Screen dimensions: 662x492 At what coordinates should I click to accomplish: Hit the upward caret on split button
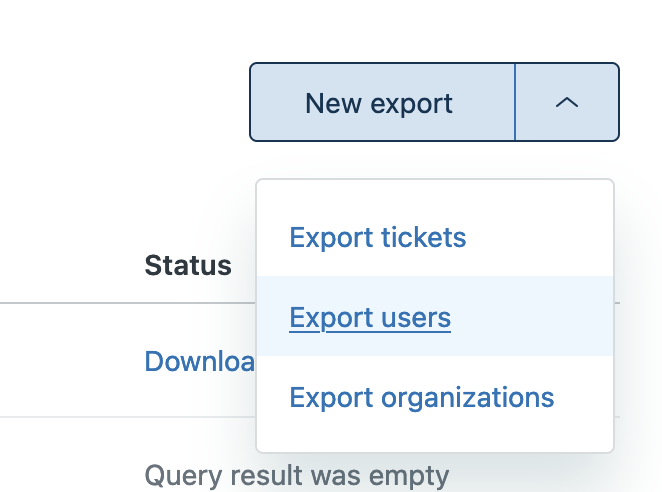(x=567, y=102)
